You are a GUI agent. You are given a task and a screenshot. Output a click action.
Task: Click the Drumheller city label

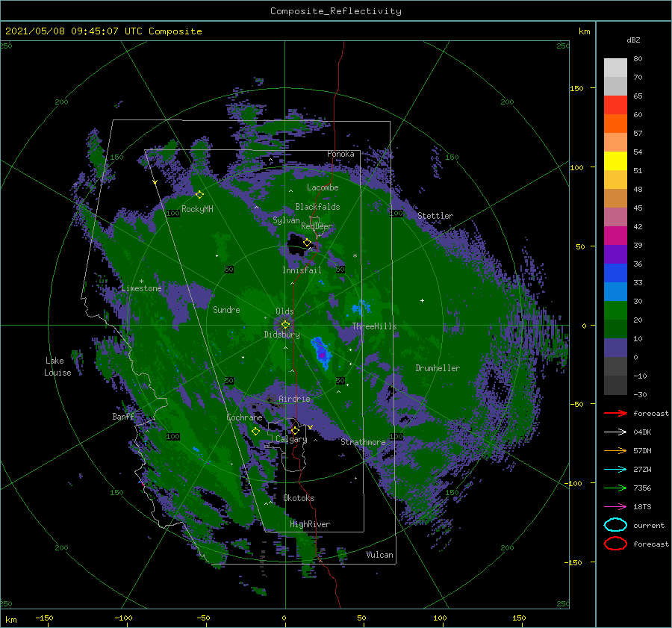(438, 368)
